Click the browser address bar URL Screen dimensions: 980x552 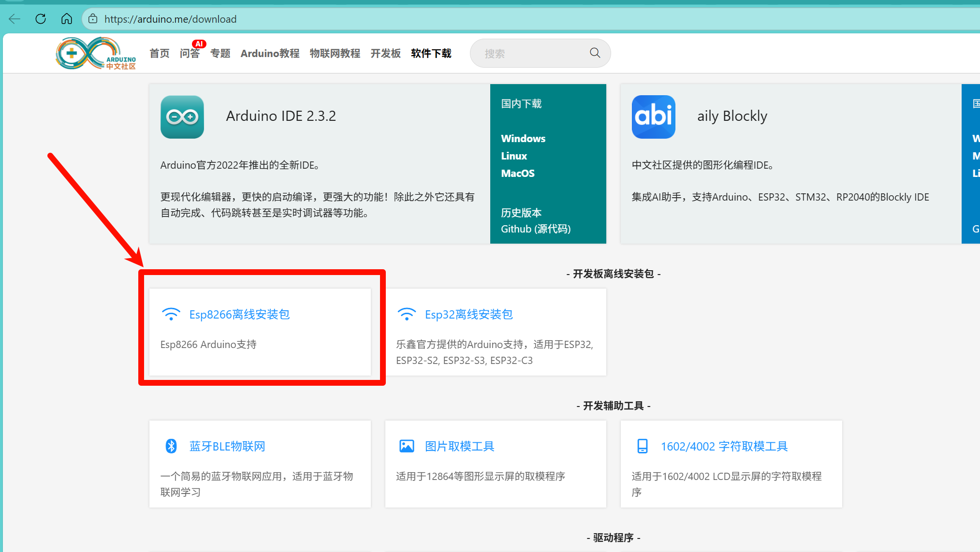coord(170,19)
